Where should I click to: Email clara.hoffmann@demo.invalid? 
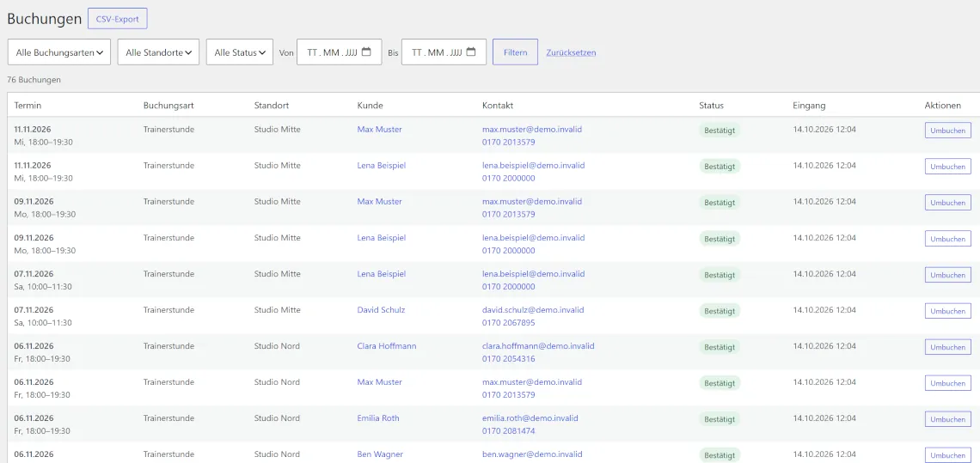[x=538, y=346]
